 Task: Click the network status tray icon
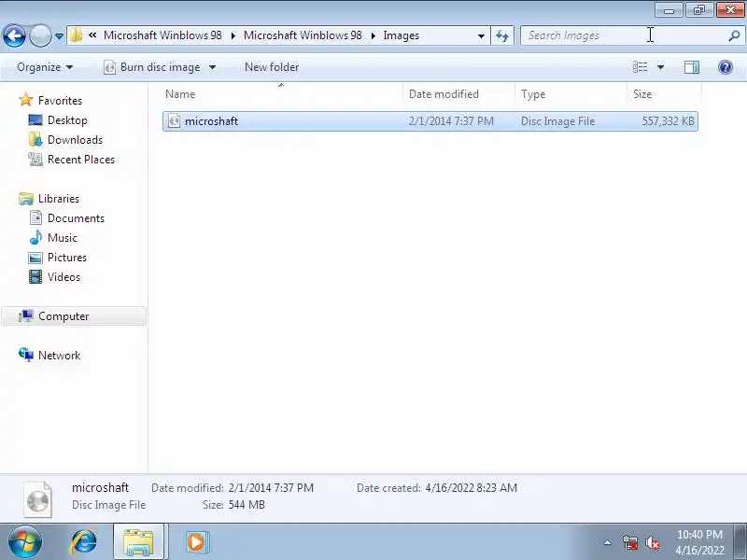629,542
